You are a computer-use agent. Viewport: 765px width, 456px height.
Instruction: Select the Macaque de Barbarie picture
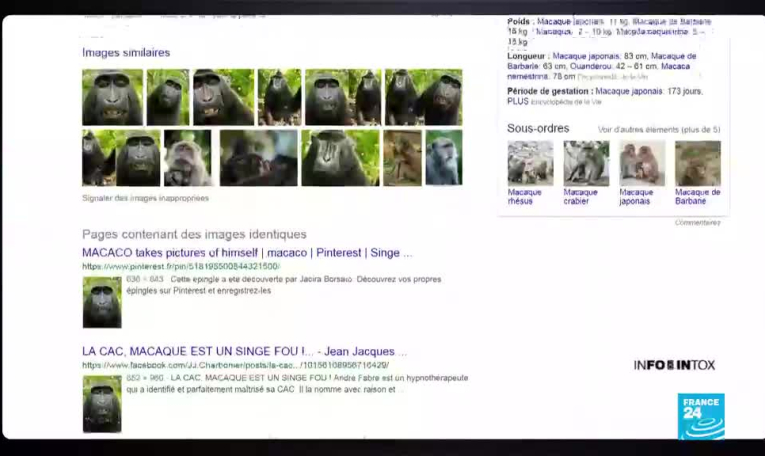click(697, 163)
